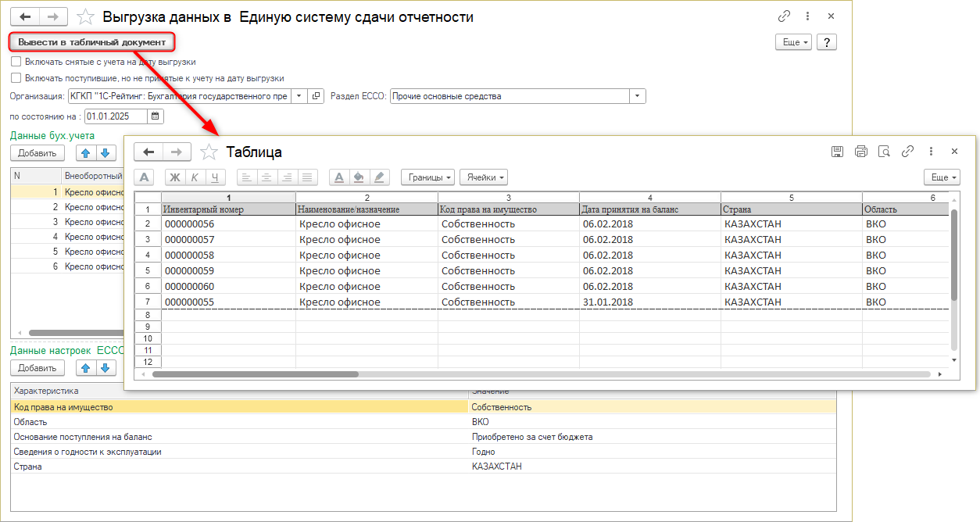Viewport: 980px width, 522px height.
Task: Align cell text right
Action: [x=288, y=177]
